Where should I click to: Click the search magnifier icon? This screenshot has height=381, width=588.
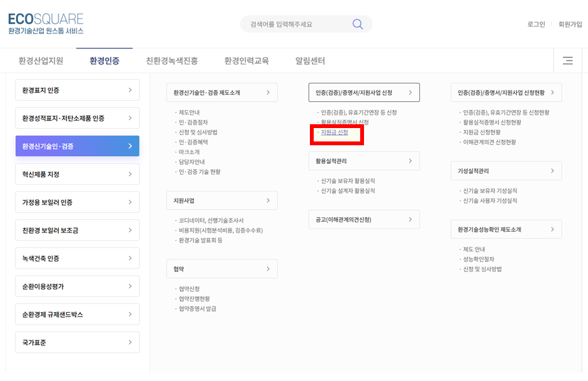357,23
